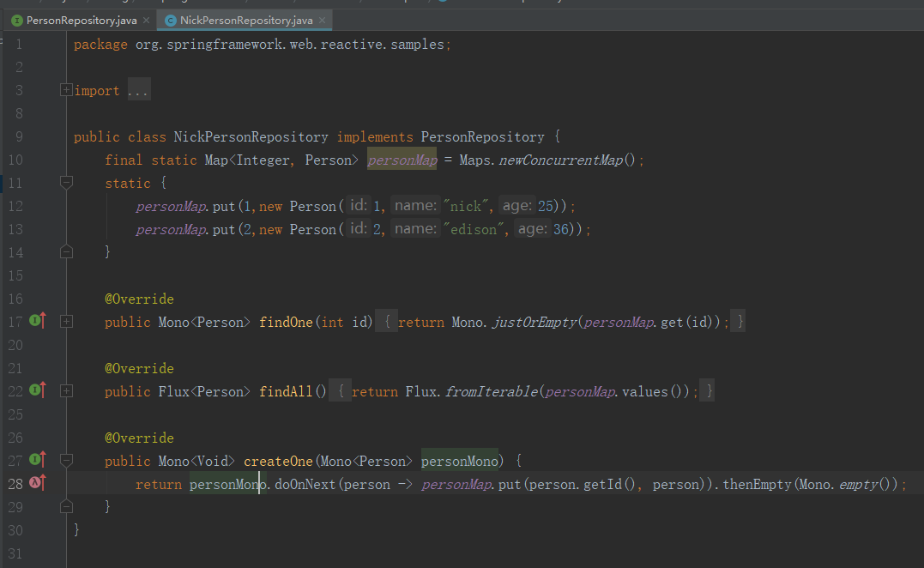The width and height of the screenshot is (924, 568).
Task: Click line number 28 in the gutter
Action: [15, 484]
